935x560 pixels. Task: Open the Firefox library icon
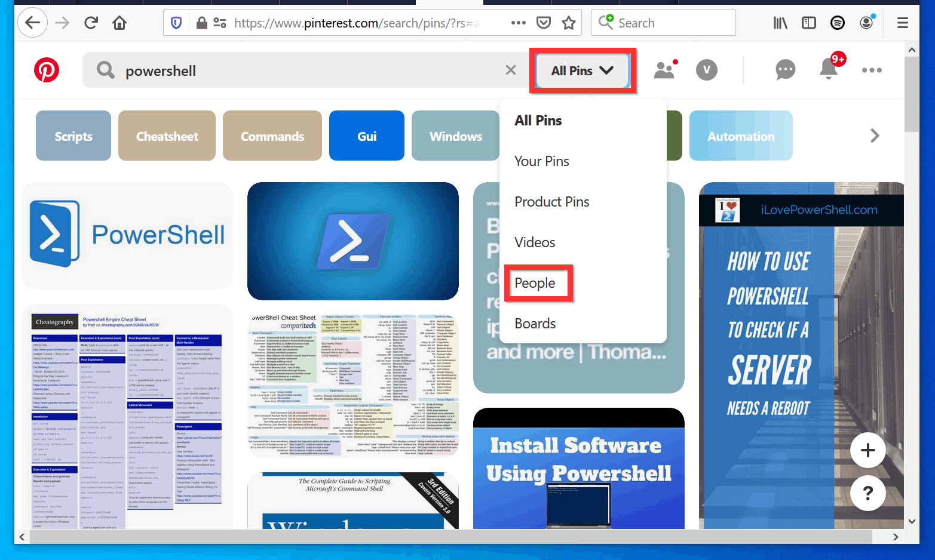(780, 22)
